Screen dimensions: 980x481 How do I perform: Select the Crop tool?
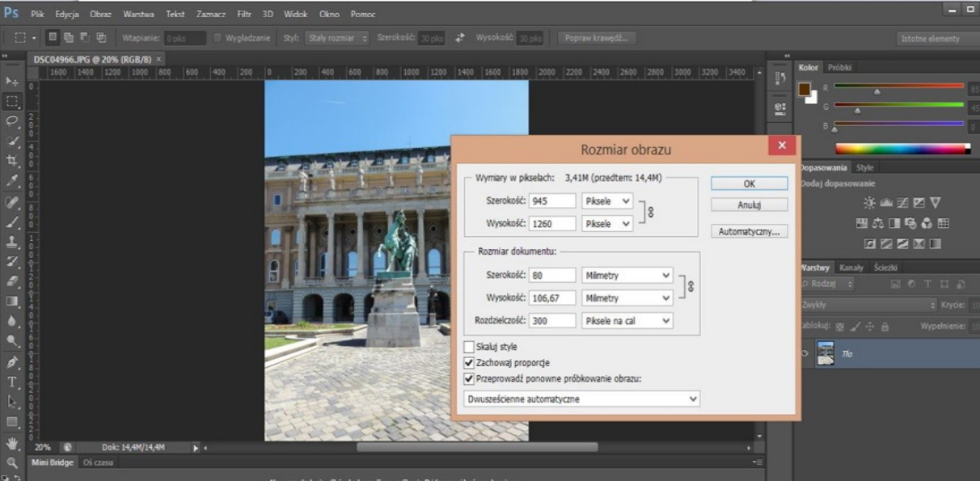12,160
